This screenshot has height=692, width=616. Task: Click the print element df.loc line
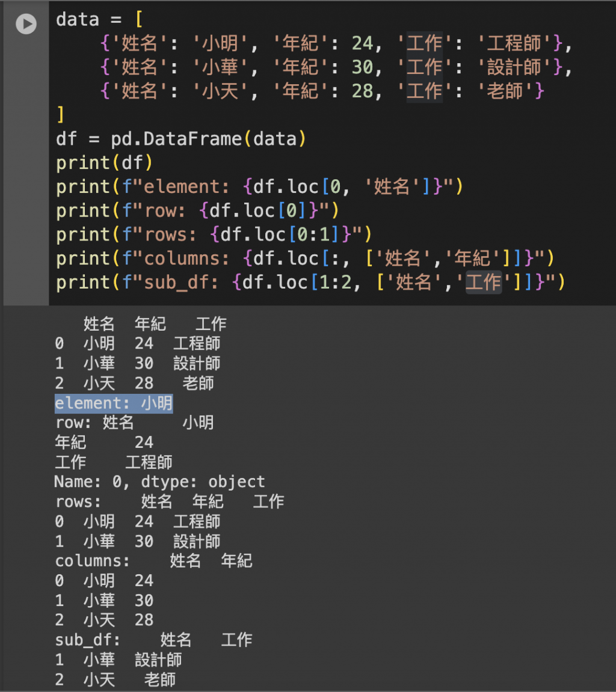coord(260,187)
